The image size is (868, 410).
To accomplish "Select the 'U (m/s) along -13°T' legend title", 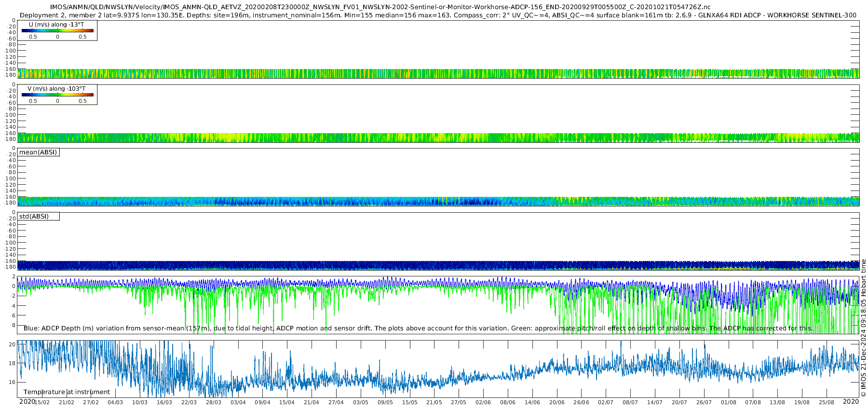I will (x=56, y=25).
